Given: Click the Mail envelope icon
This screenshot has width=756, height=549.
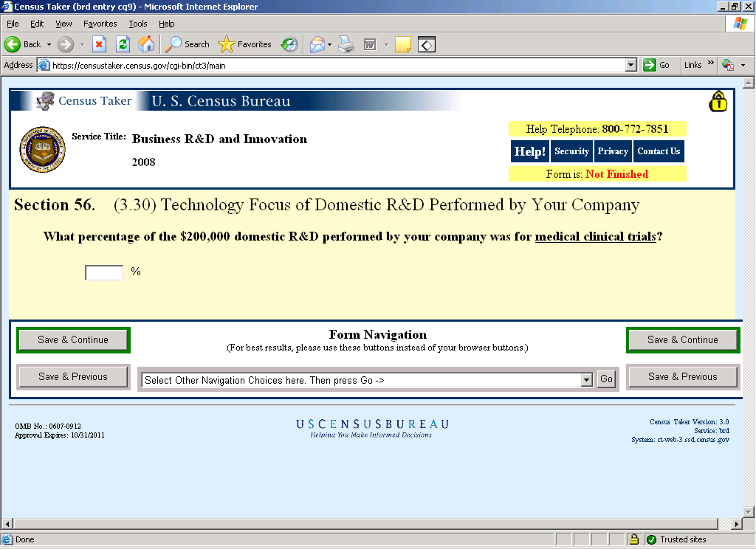Looking at the screenshot, I should 317,44.
